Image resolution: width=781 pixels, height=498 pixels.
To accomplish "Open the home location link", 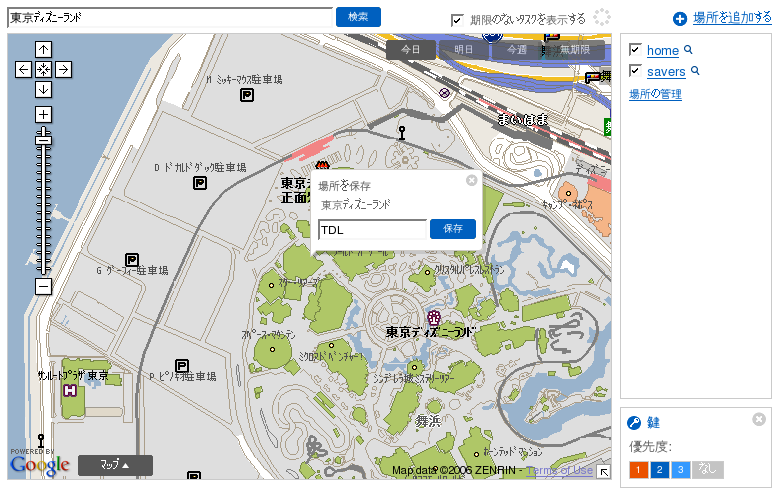I will tap(663, 50).
